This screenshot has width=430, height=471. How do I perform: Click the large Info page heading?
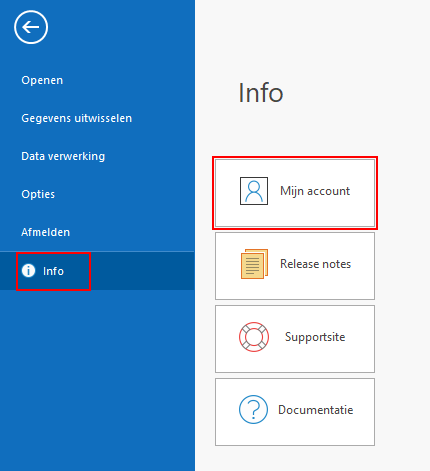point(261,93)
